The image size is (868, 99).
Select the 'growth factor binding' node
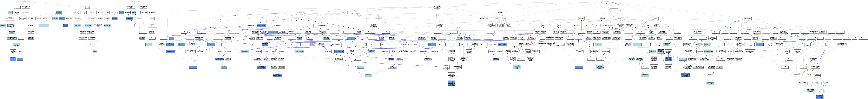tap(62, 19)
